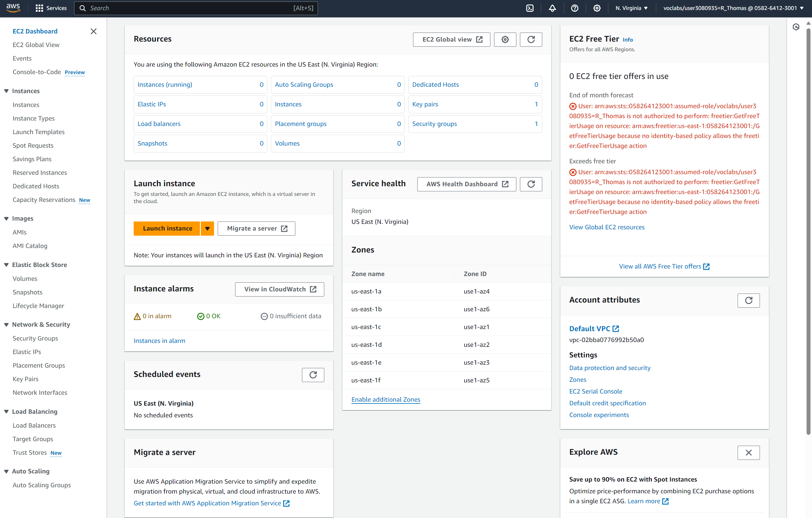Open the AWS home logo

coord(13,8)
